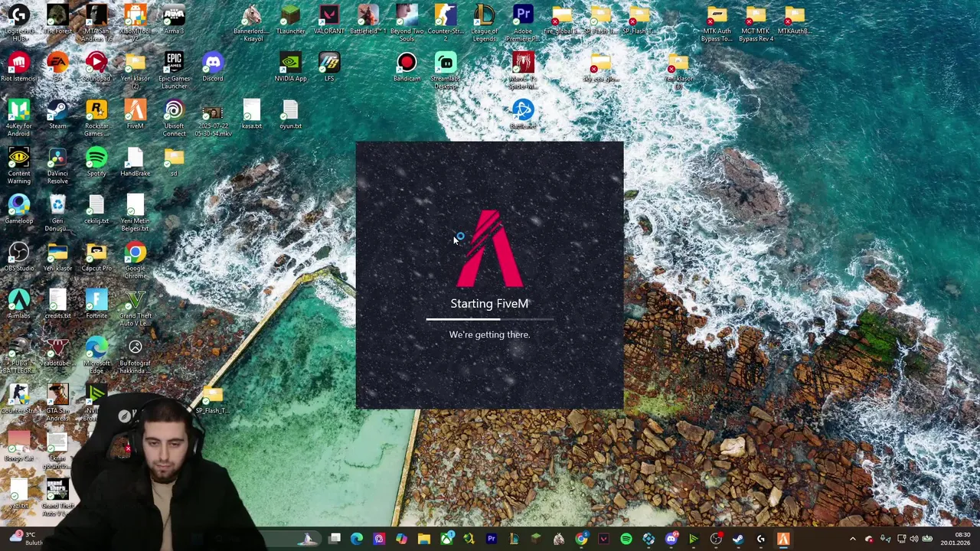
Task: Select the Ubisoft Connect desktop icon
Action: tap(174, 116)
